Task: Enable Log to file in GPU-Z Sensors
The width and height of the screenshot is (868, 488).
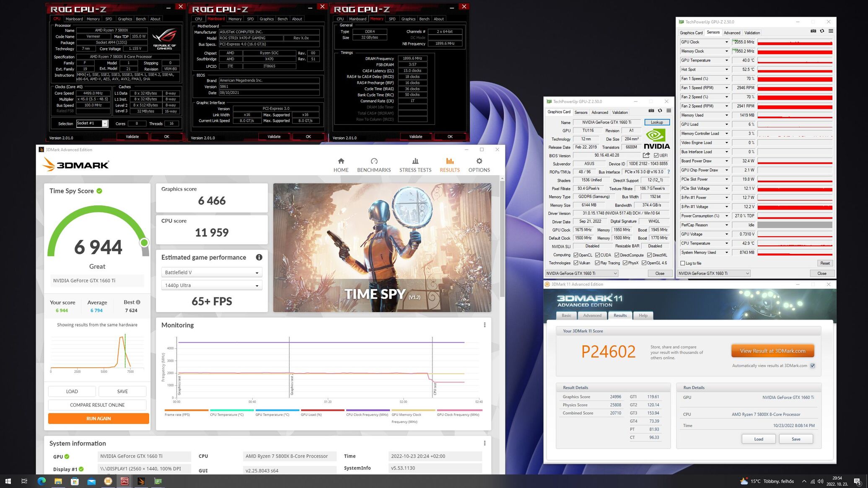Action: coord(683,263)
